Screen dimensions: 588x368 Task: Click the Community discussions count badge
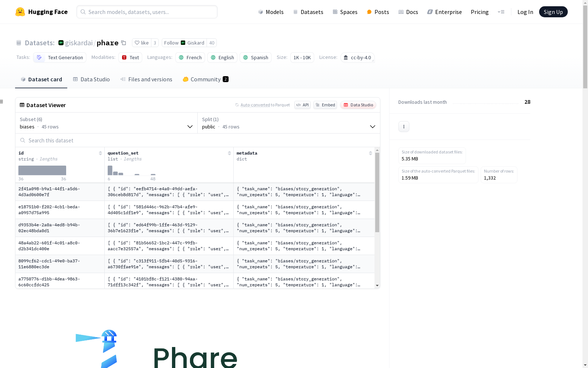pyautogui.click(x=226, y=79)
